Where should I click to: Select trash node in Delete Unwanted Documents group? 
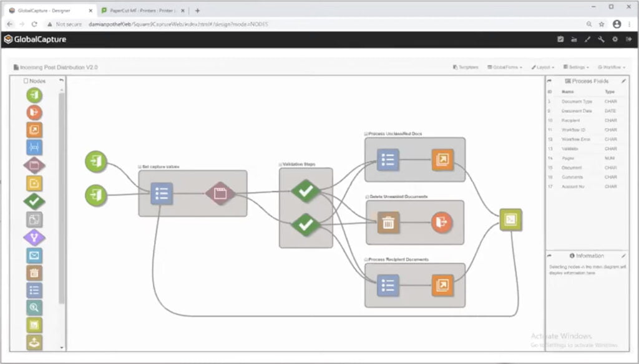point(388,223)
